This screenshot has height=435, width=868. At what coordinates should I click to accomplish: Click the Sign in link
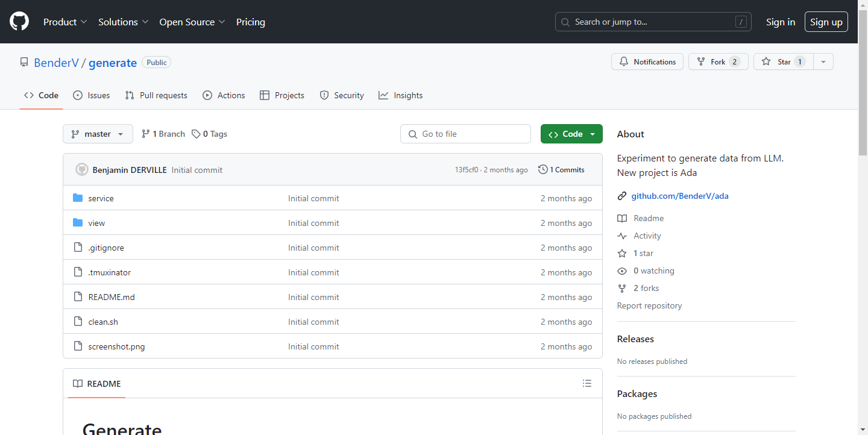point(781,22)
